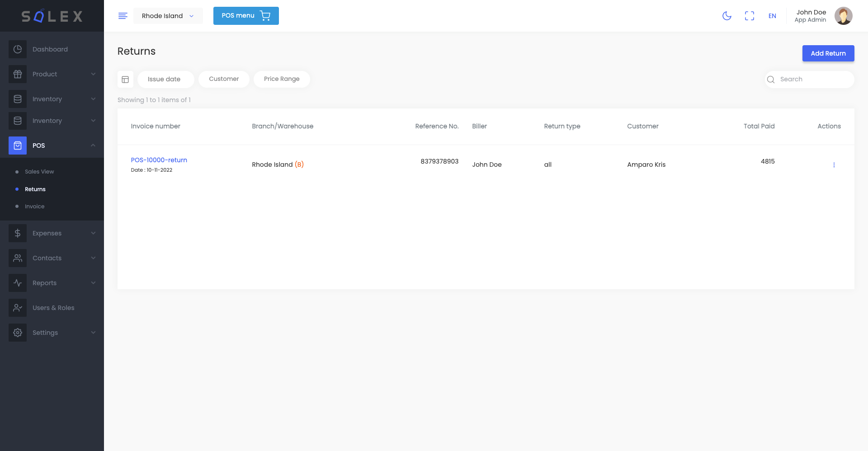Open invoice POS-10000-return

(x=159, y=160)
